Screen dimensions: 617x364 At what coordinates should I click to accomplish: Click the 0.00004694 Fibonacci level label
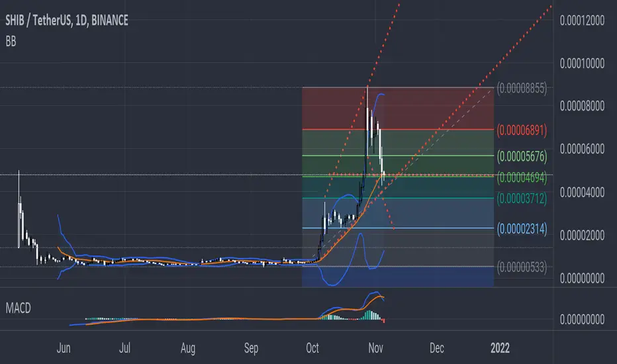point(522,177)
